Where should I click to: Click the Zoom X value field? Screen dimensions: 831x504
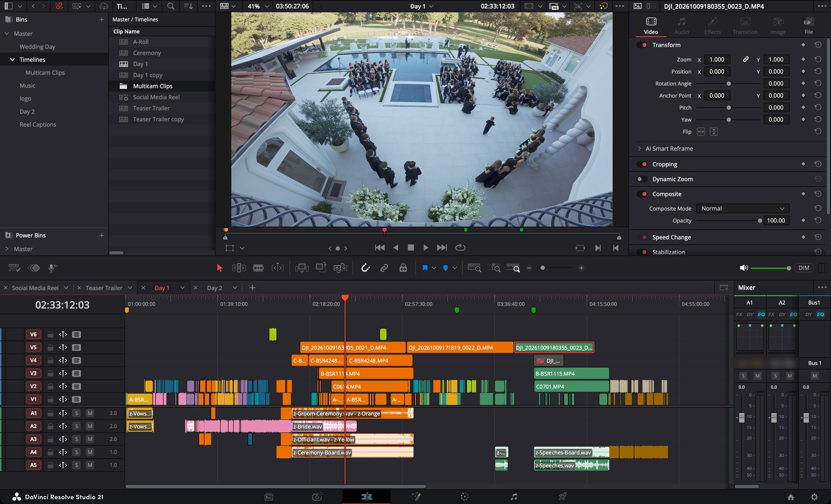pos(717,59)
